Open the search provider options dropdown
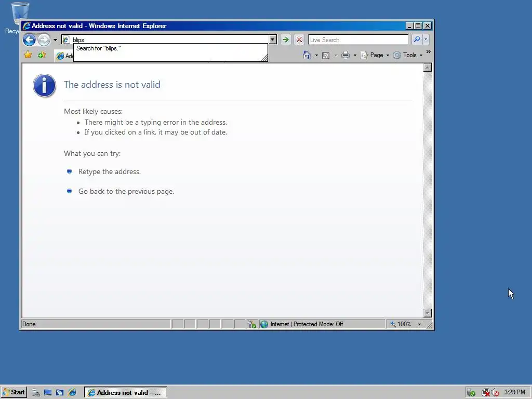This screenshot has width=532, height=399. [426, 39]
